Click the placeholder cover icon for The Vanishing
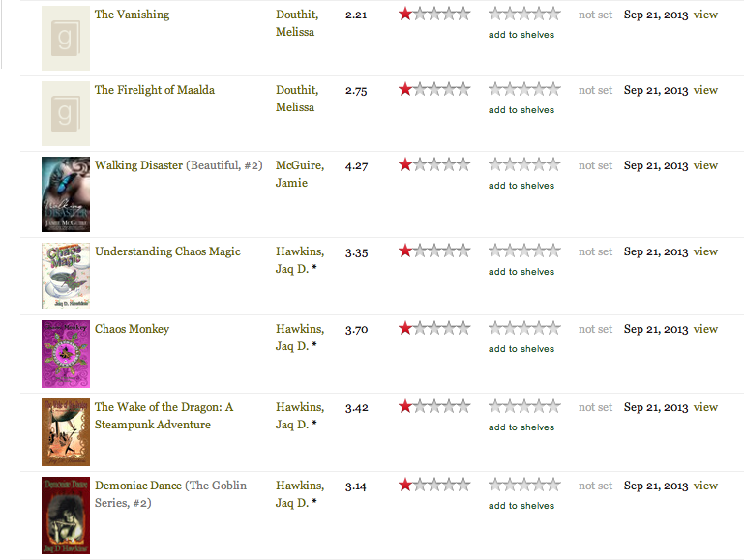This screenshot has width=744, height=560. [66, 39]
